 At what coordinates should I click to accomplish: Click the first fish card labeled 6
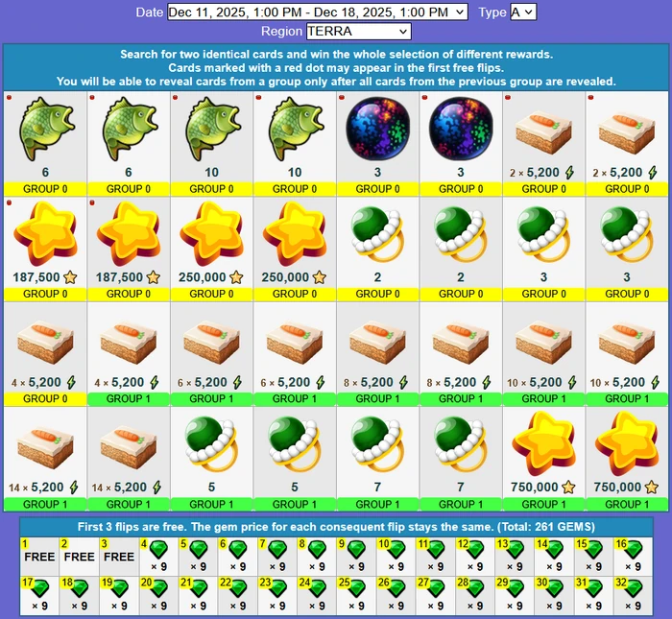click(x=45, y=144)
